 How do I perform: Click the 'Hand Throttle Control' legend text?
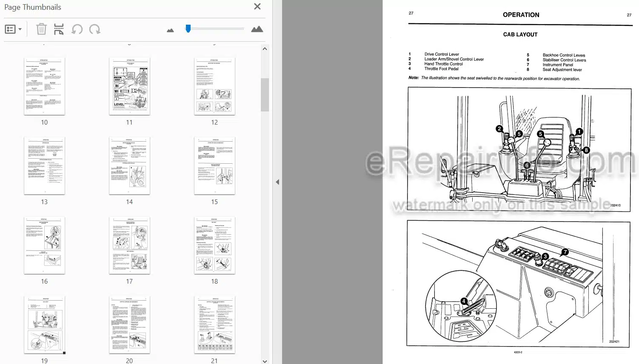pos(443,64)
